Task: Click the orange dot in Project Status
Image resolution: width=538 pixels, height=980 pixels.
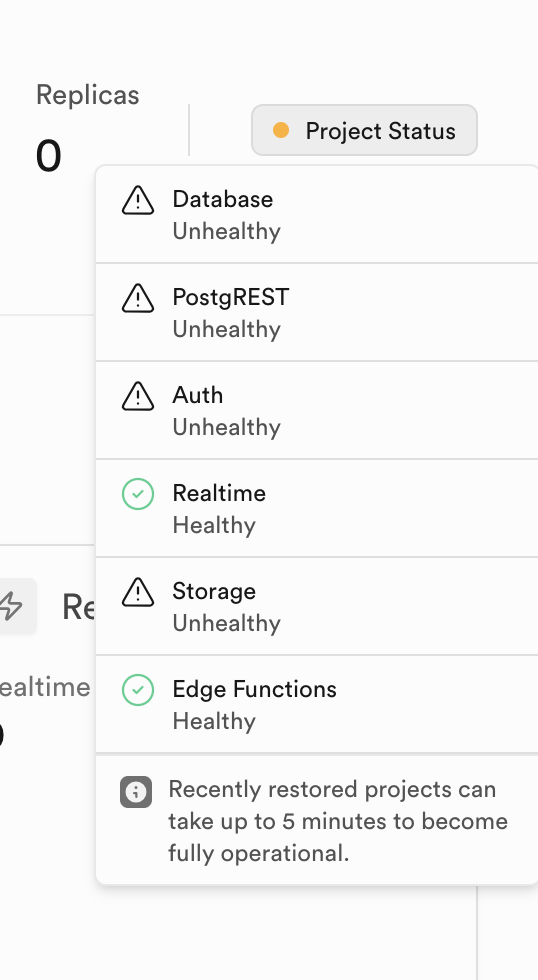Action: (281, 130)
